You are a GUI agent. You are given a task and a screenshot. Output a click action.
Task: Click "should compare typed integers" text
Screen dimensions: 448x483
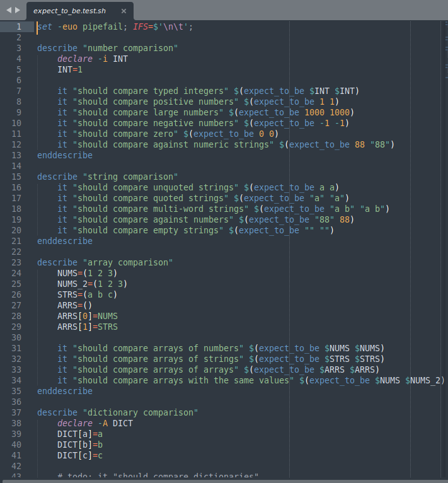[151, 91]
